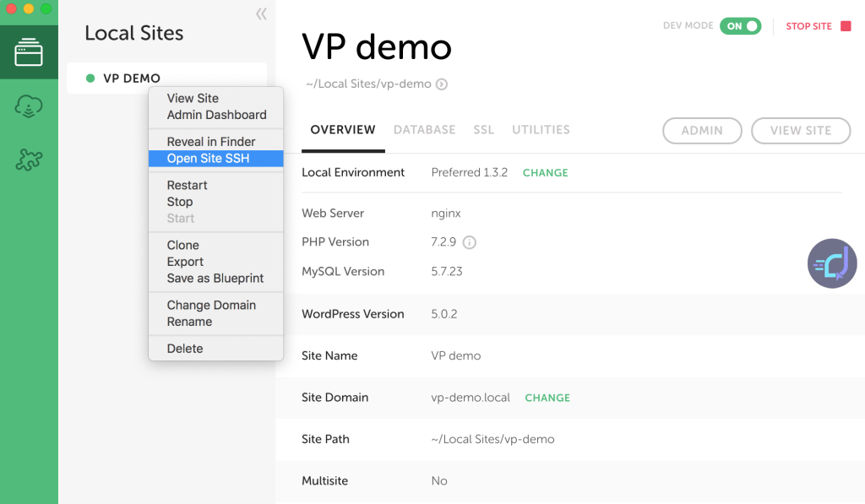Click the STOP SITE link
Image resolution: width=865 pixels, height=504 pixels.
tap(808, 26)
